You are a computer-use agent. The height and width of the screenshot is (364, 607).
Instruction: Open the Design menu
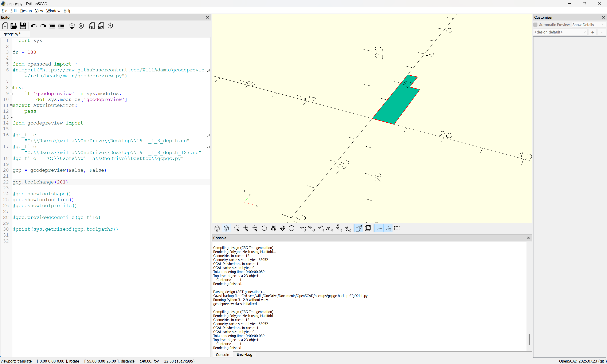pyautogui.click(x=26, y=11)
